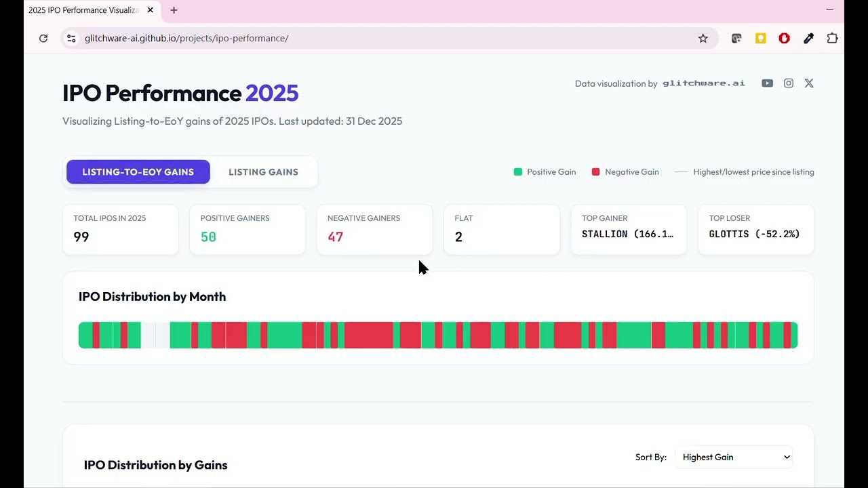
Task: Activate the color picker eyedropper extension
Action: 809,39
